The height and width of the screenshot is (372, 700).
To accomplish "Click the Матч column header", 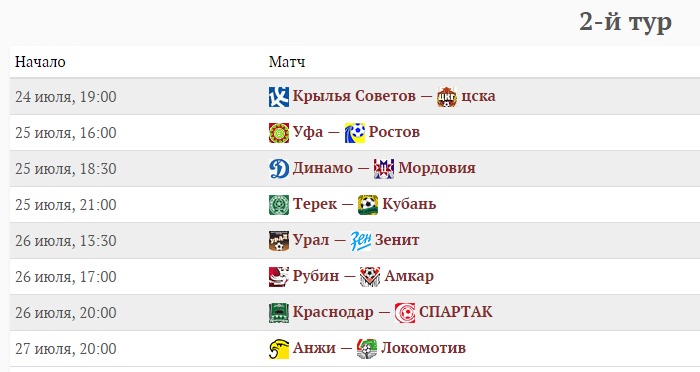I will [x=287, y=62].
